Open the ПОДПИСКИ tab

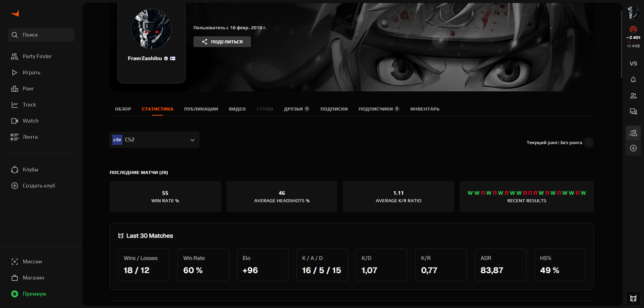point(334,109)
